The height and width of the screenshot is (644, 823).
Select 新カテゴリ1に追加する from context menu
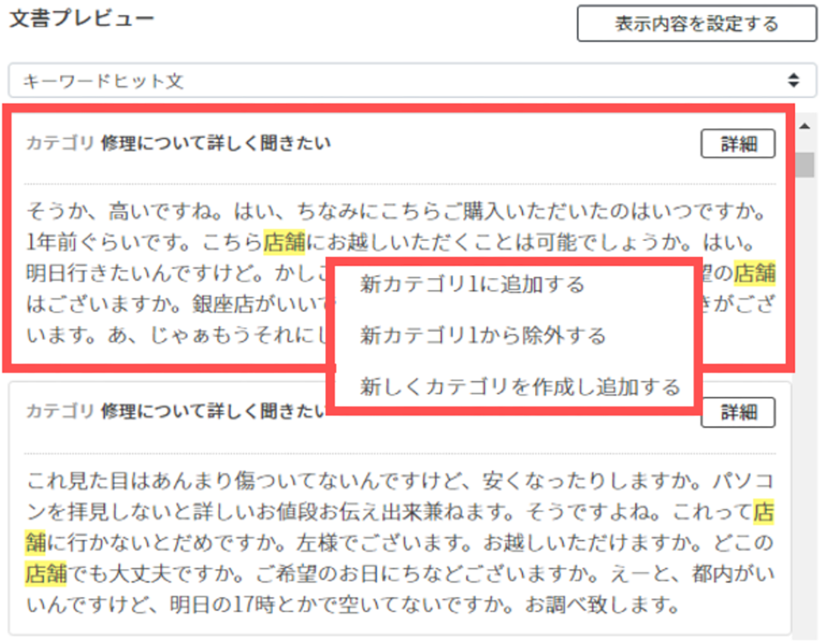[x=472, y=284]
